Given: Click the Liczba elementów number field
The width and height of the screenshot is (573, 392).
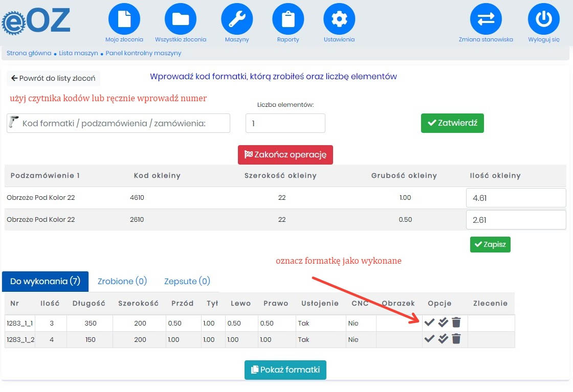Looking at the screenshot, I should [285, 123].
